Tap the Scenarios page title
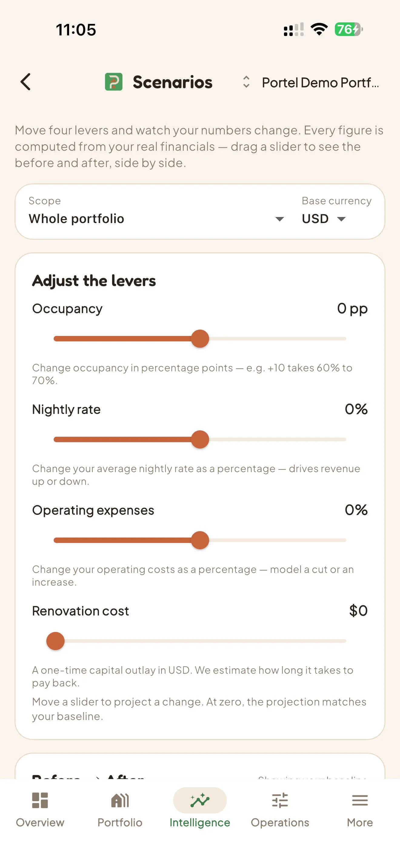 [x=172, y=82]
